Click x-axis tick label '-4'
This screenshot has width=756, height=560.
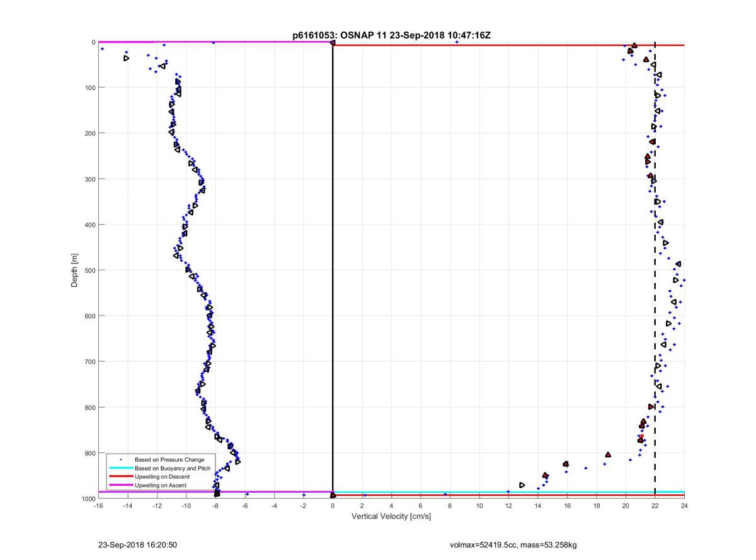[274, 505]
